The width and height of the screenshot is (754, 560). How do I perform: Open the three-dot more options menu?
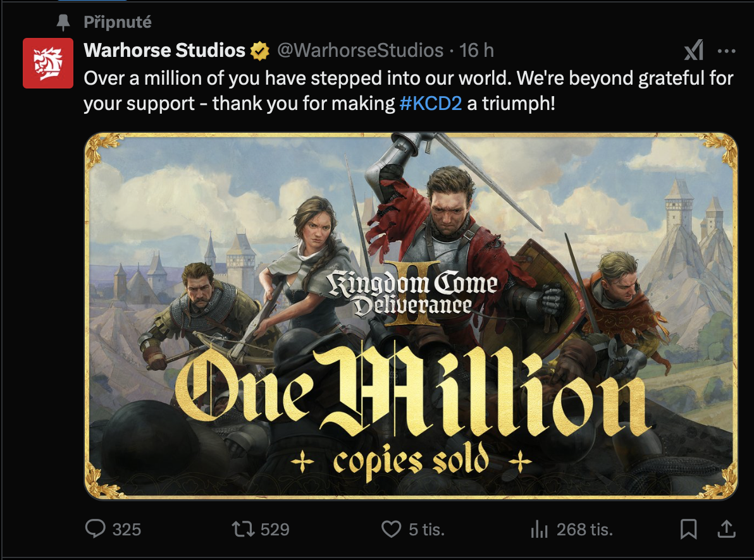tap(726, 51)
